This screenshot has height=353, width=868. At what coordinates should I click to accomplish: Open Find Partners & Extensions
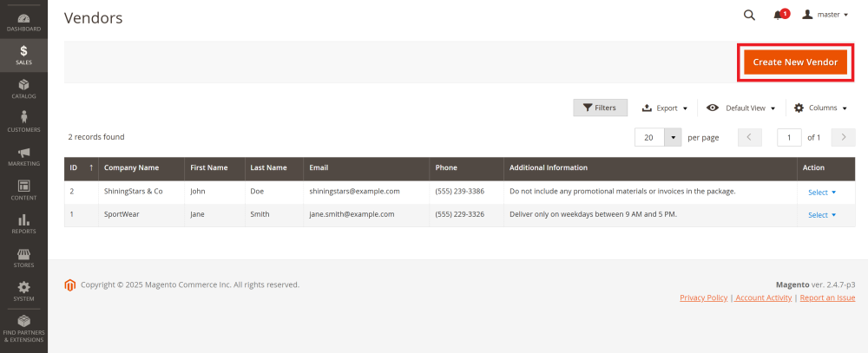click(x=23, y=329)
